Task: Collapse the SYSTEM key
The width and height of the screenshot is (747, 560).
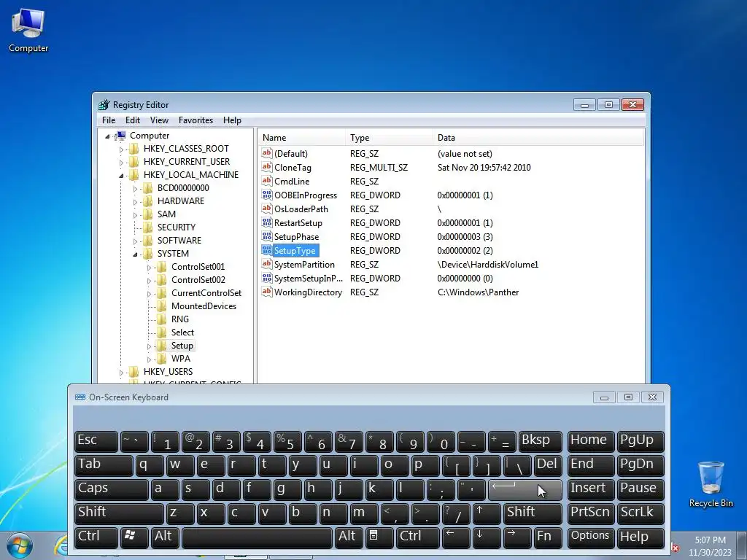Action: click(x=135, y=254)
